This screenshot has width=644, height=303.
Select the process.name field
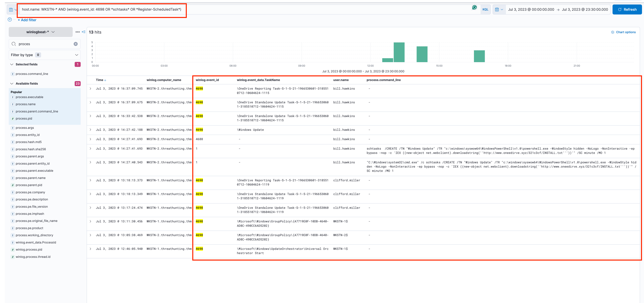[25, 104]
